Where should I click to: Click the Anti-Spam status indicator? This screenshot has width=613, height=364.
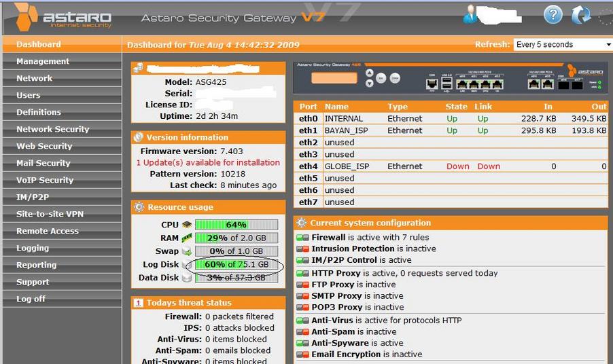[302, 332]
